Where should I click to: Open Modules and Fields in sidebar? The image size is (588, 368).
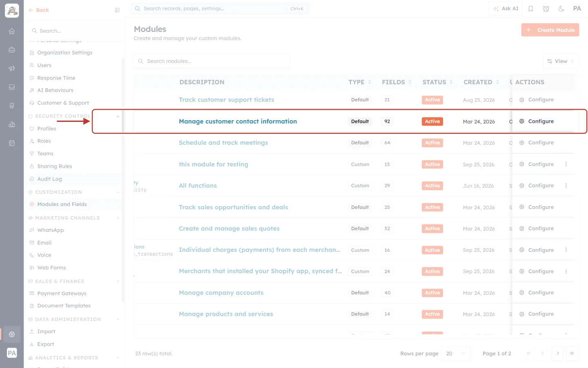62,204
